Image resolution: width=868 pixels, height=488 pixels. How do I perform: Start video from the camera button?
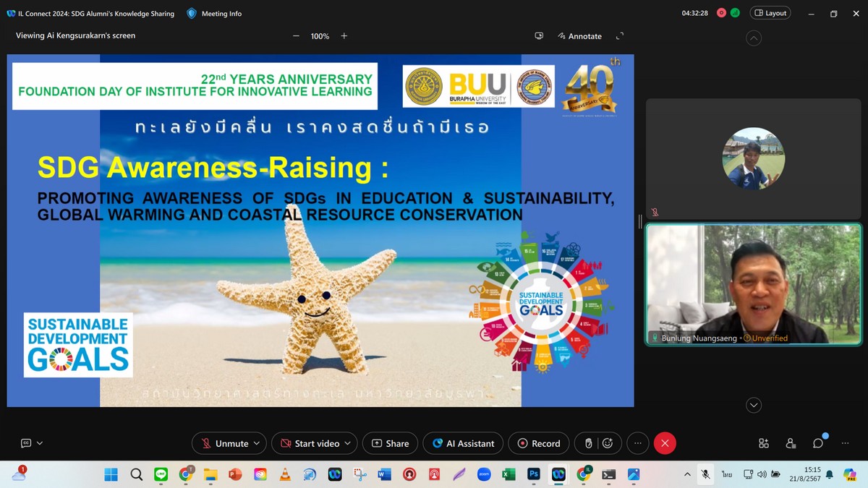tap(310, 443)
